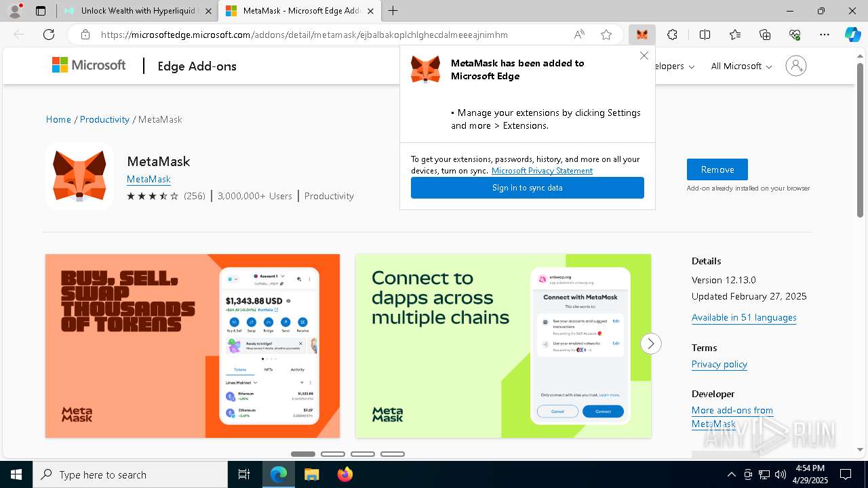This screenshot has width=868, height=488.
Task: Open Microsoft Privacy Statement link
Action: [x=542, y=171]
